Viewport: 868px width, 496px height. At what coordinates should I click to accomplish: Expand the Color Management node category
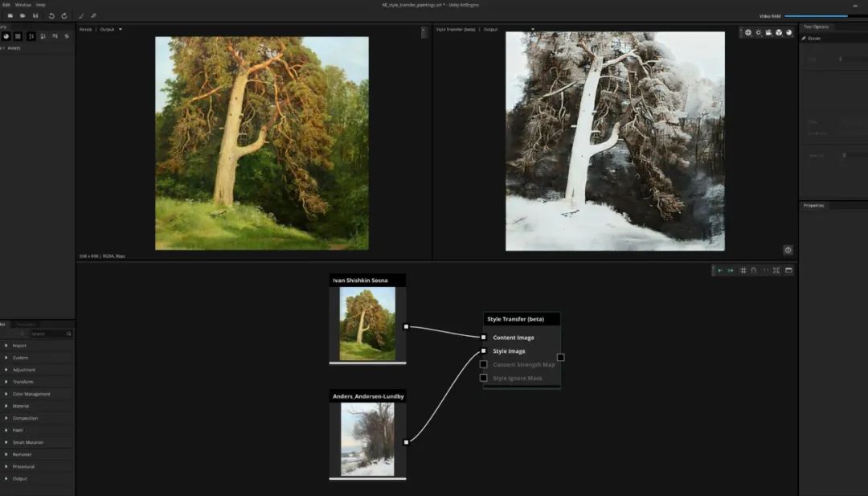[x=31, y=394]
